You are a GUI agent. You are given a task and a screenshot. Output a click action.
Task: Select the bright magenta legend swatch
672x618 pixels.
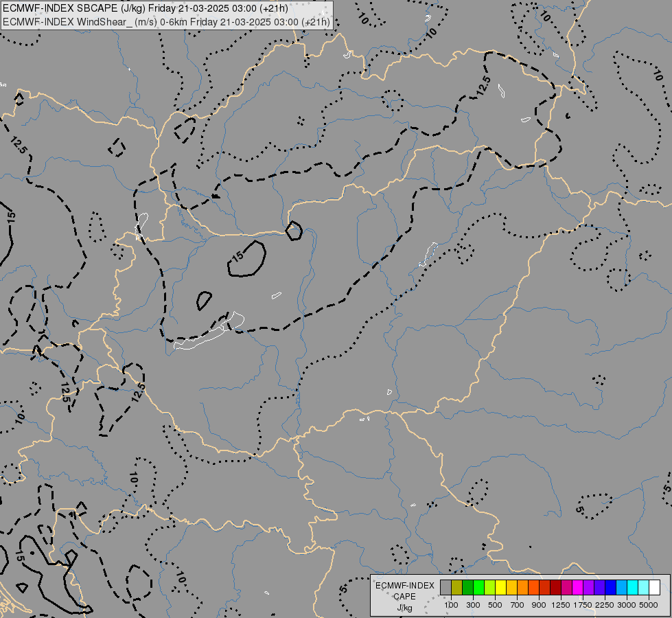[x=578, y=587]
